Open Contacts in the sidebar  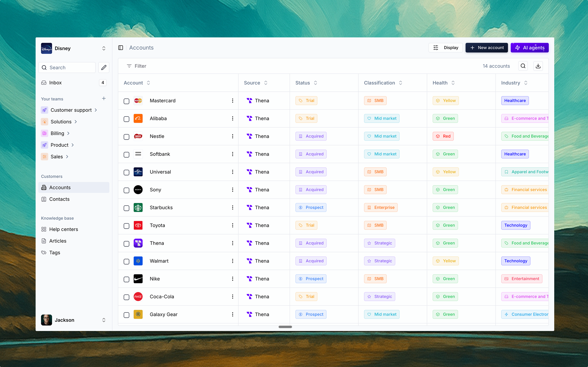pos(59,199)
